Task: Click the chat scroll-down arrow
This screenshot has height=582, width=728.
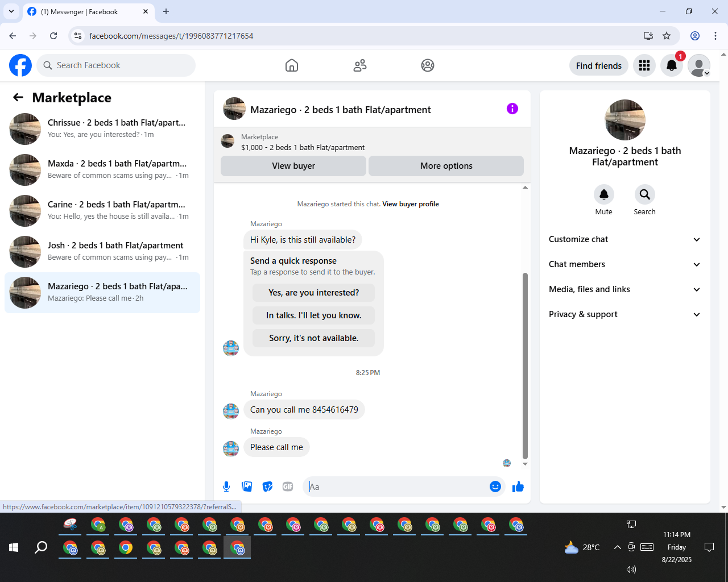Action: 525,464
